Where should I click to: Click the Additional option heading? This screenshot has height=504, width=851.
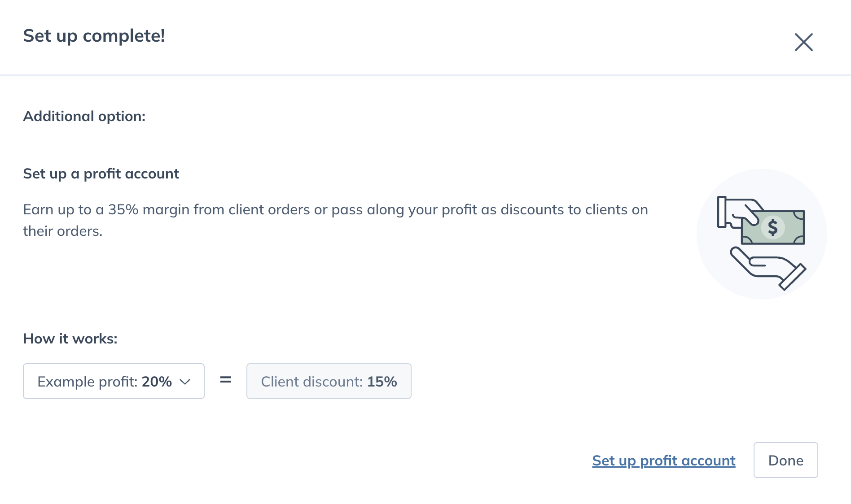(84, 116)
